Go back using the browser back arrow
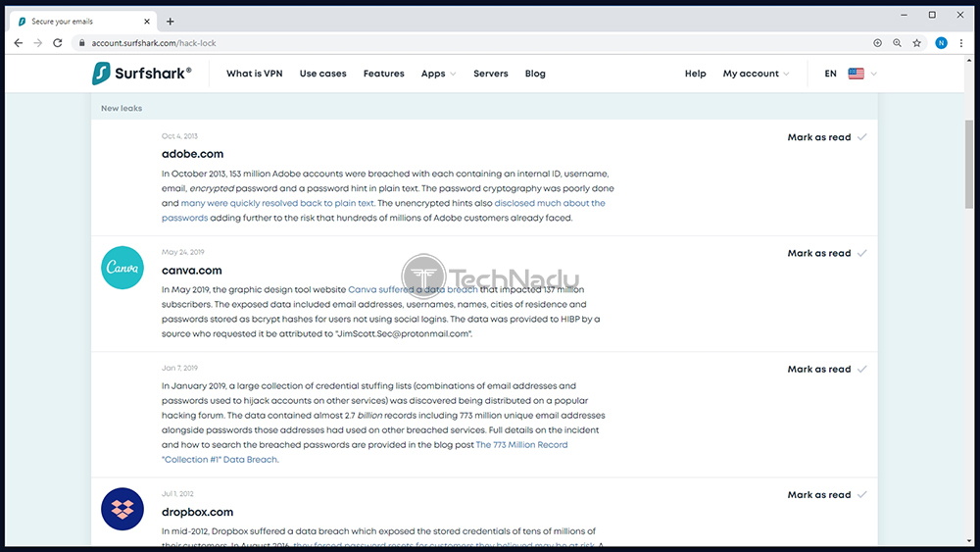980x552 pixels. tap(18, 43)
